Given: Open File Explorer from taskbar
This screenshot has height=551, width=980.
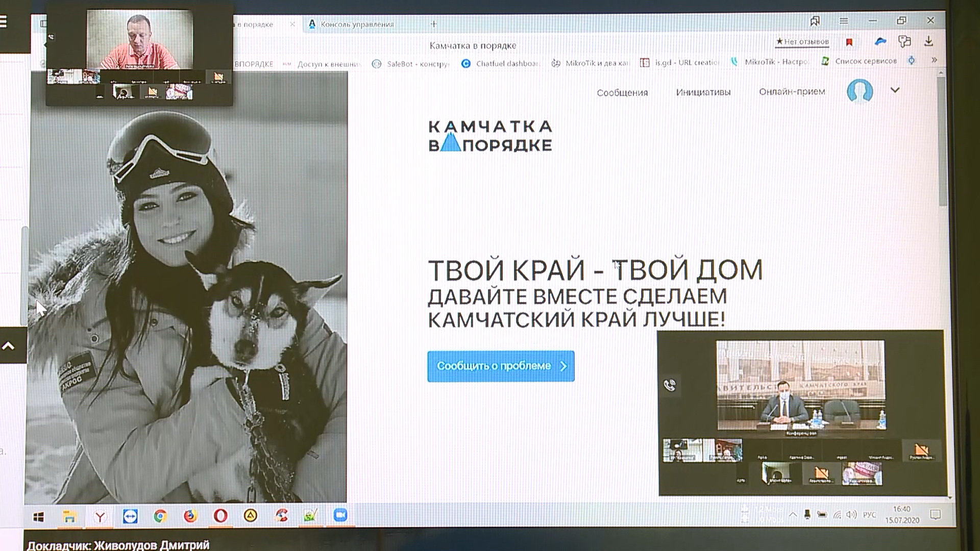Looking at the screenshot, I should [69, 517].
